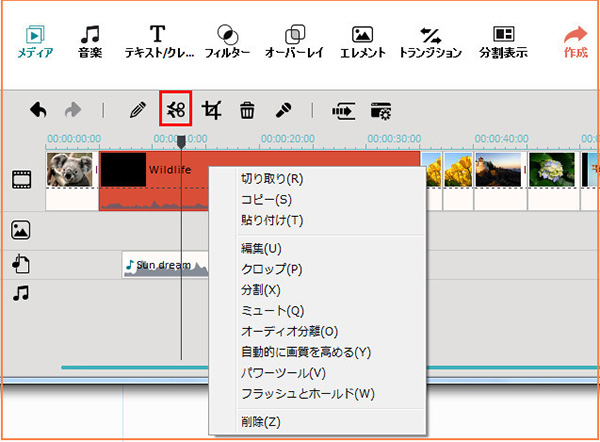The height and width of the screenshot is (442, 600).
Task: Click the 作成 (Create) export button
Action: click(x=576, y=42)
